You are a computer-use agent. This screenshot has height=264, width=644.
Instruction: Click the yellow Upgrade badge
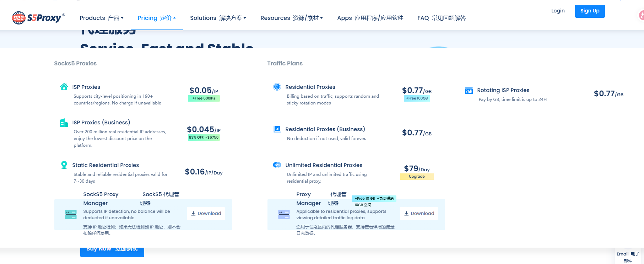coord(417,177)
